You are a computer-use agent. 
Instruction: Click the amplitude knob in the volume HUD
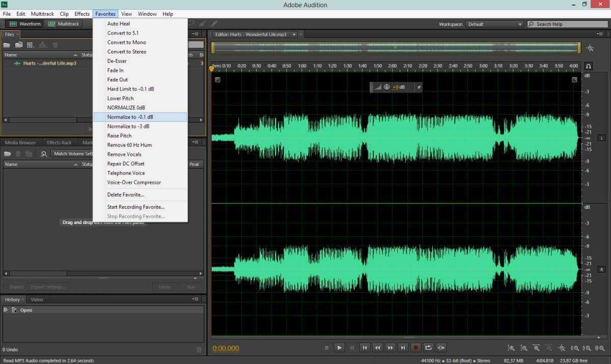[x=386, y=87]
